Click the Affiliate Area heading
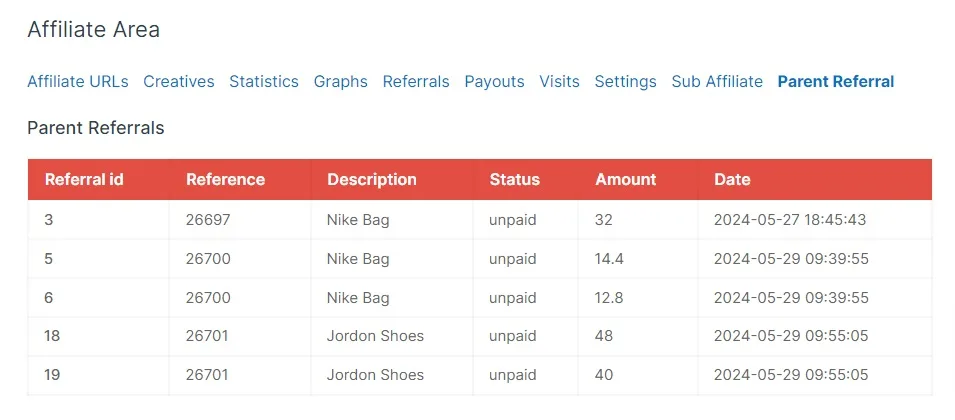The width and height of the screenshot is (955, 420). coord(93,30)
